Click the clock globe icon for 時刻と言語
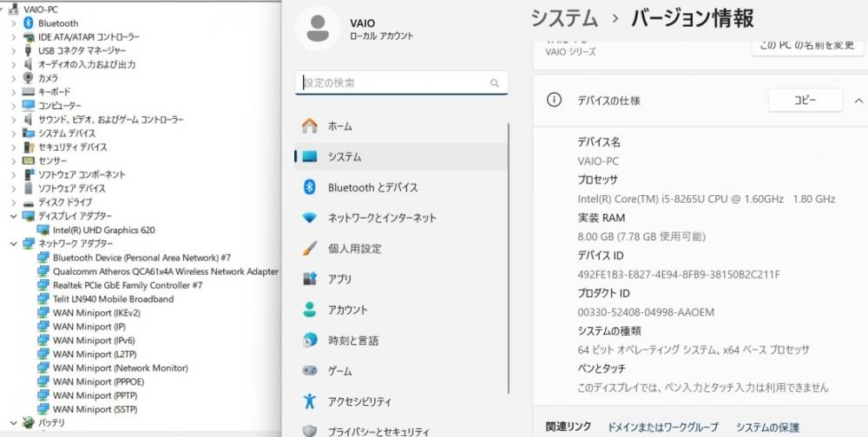This screenshot has width=868, height=437. click(x=310, y=340)
